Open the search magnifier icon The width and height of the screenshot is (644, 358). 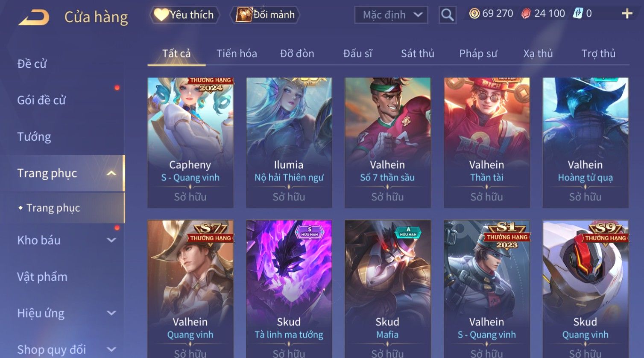click(447, 15)
